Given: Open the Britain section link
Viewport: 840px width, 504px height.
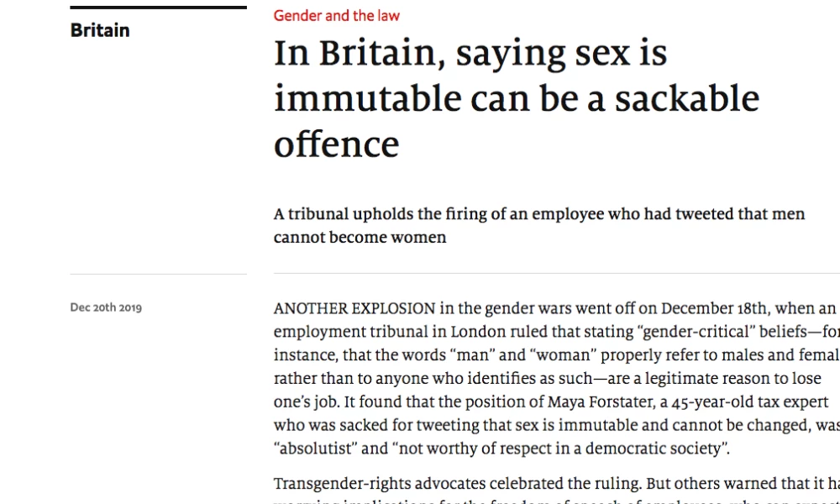Looking at the screenshot, I should click(100, 30).
